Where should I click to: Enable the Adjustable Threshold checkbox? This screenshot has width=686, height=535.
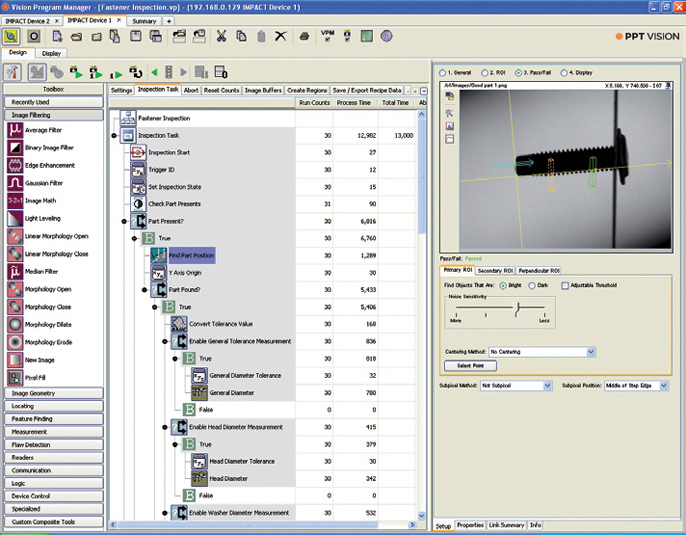[x=565, y=286]
